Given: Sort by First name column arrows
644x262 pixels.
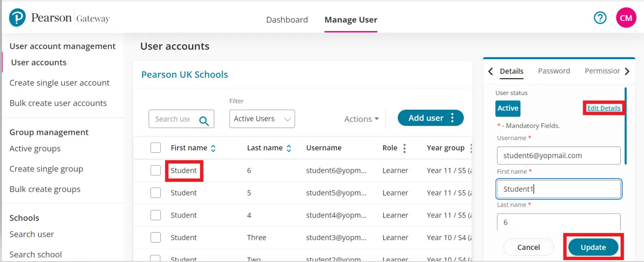Looking at the screenshot, I should (213, 148).
